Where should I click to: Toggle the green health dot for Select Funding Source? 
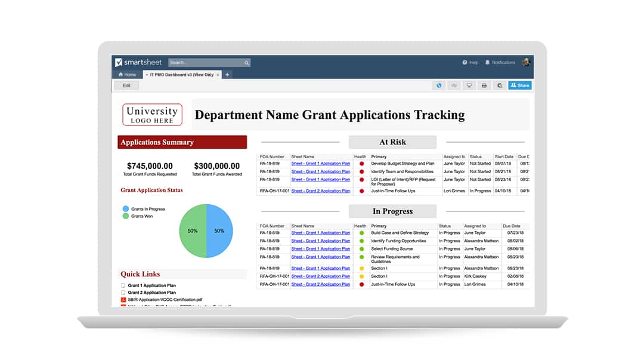pyautogui.click(x=361, y=249)
